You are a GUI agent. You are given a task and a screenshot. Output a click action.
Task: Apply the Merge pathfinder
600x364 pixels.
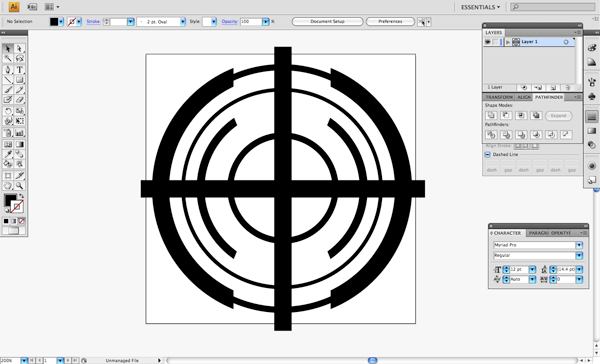coord(521,134)
